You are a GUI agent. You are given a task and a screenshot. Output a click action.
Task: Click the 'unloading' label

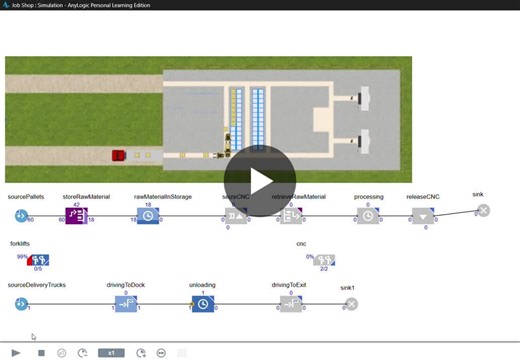202,285
